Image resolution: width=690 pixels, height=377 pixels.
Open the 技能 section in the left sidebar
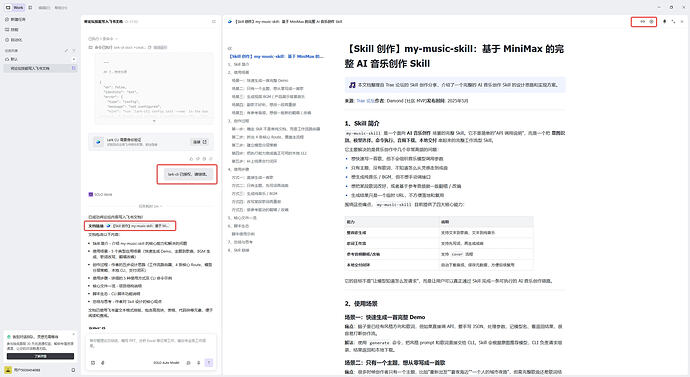[12, 29]
